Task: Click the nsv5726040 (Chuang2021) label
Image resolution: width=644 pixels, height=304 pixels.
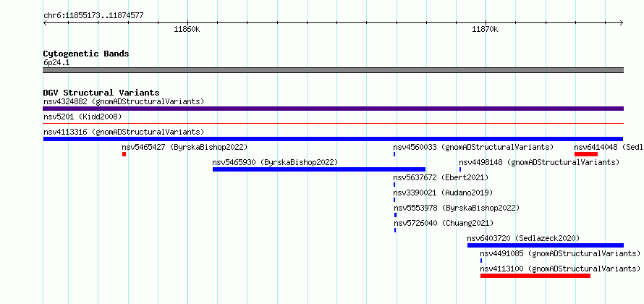Action: coord(444,223)
